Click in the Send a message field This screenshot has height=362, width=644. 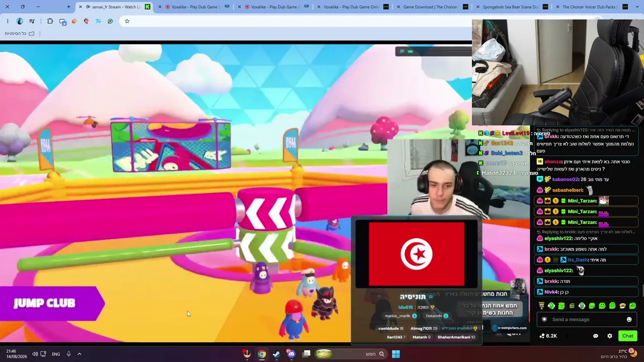pyautogui.click(x=586, y=319)
